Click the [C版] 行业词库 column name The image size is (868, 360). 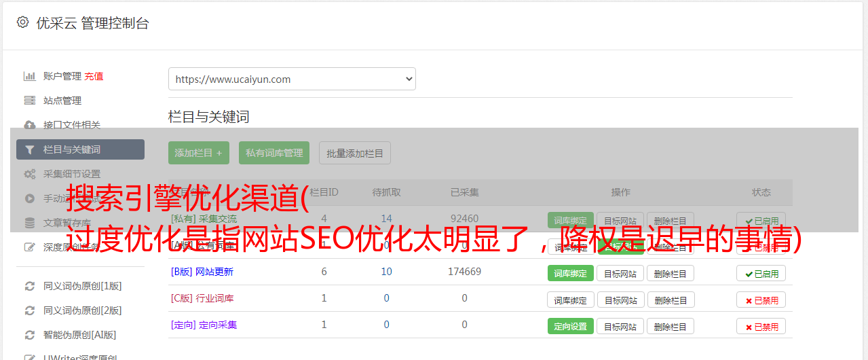(x=202, y=298)
